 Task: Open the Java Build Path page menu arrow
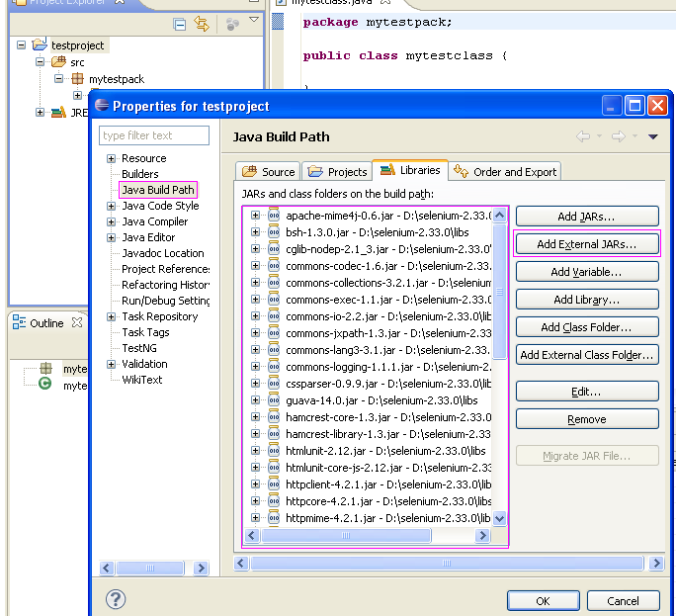[x=652, y=136]
